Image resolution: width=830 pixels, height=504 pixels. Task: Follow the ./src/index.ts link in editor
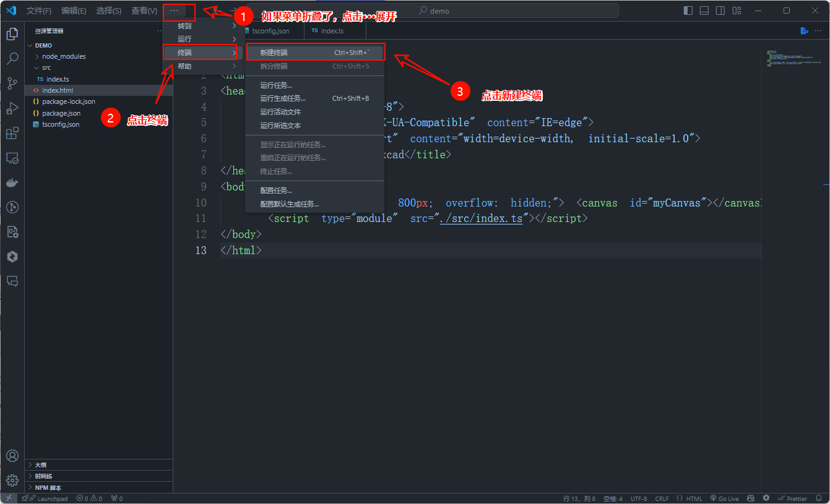[x=481, y=218]
